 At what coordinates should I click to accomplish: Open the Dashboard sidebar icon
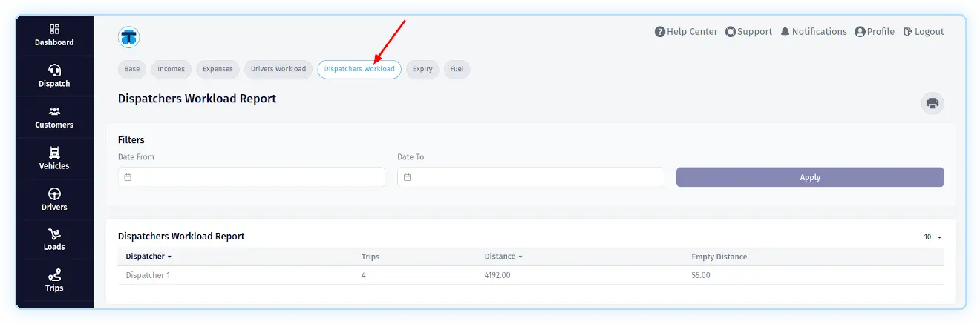pos(54,30)
